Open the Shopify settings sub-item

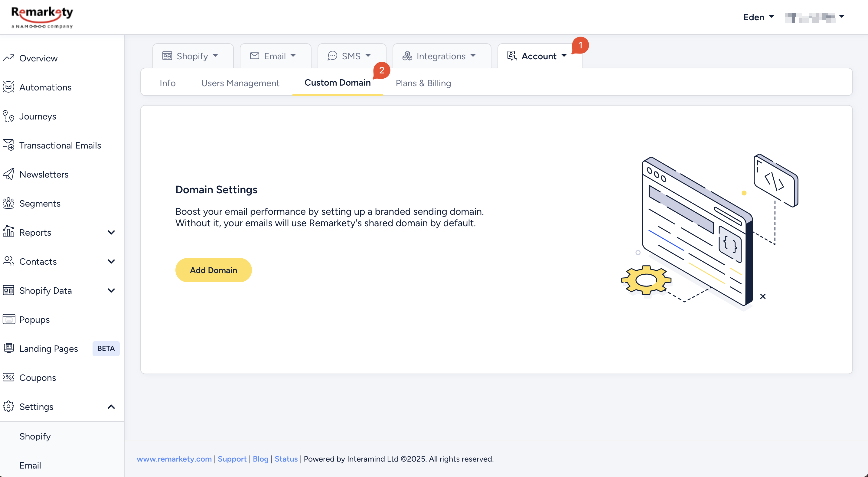tap(35, 436)
